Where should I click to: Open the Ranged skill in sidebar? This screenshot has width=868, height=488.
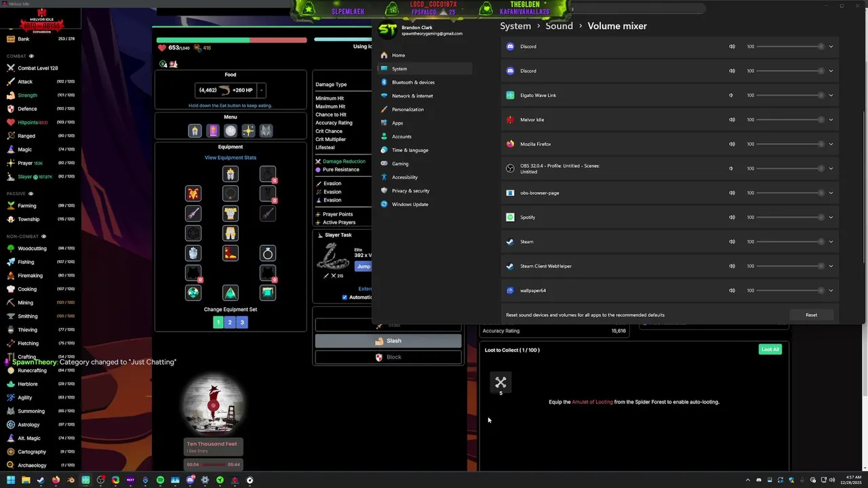(41, 136)
